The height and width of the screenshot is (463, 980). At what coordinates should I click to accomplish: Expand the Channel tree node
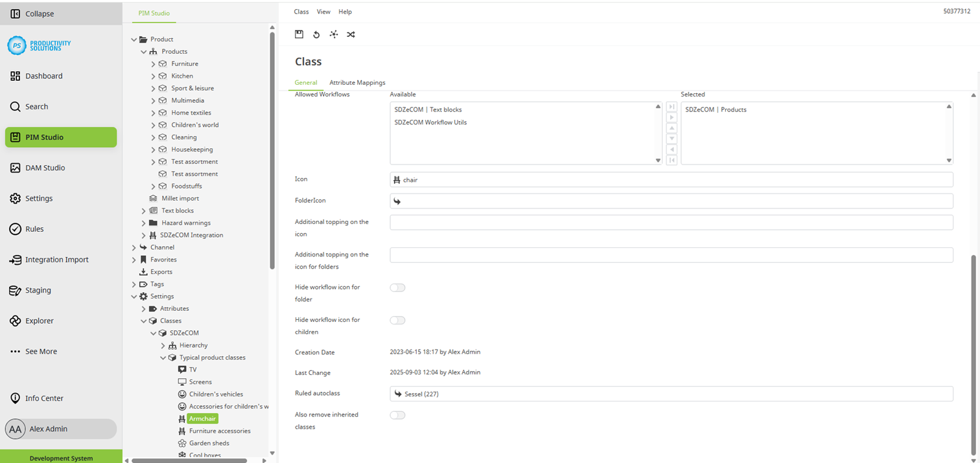134,247
